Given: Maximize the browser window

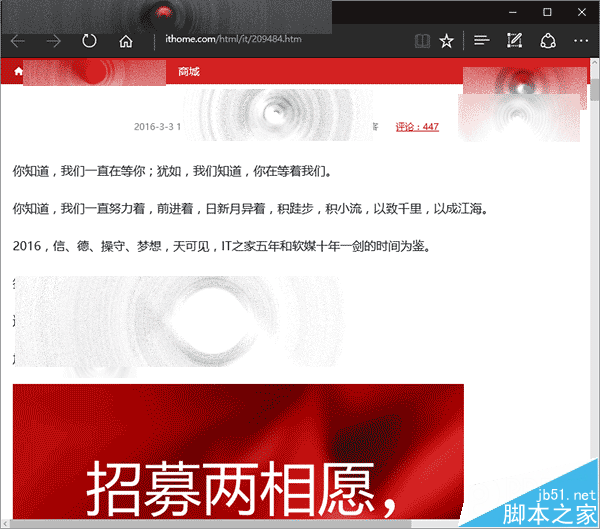Looking at the screenshot, I should (x=547, y=12).
